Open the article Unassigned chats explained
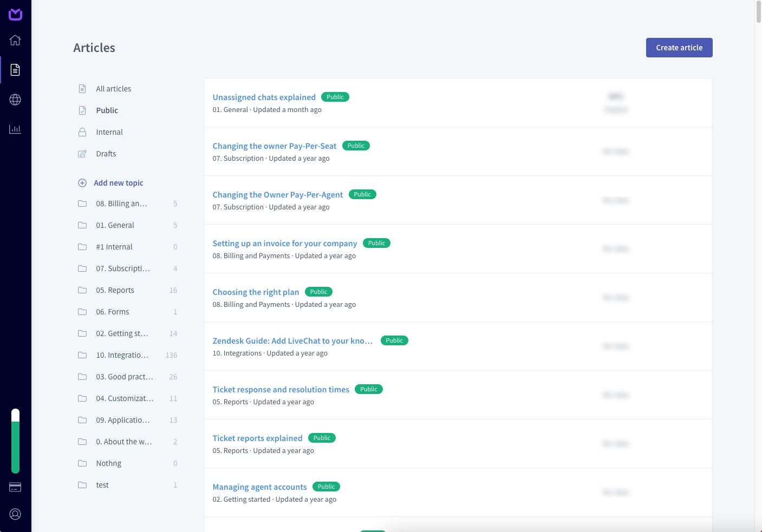Screen dimensions: 762x532 (264, 97)
